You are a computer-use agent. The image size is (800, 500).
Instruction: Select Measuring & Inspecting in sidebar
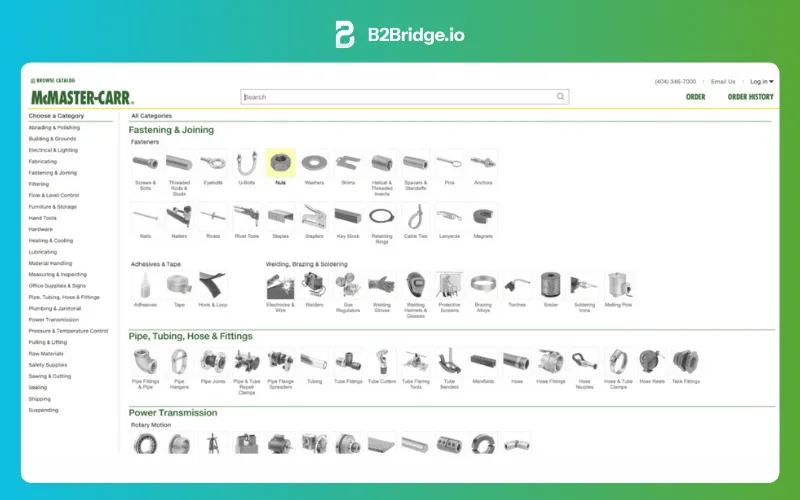click(x=58, y=274)
